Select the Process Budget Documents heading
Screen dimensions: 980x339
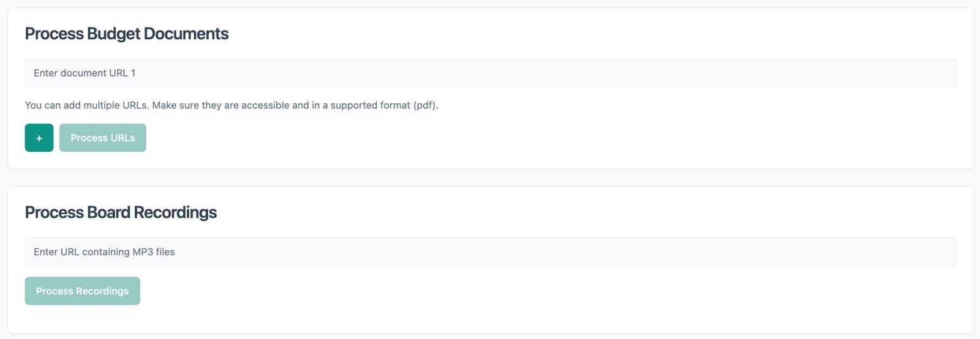(127, 34)
